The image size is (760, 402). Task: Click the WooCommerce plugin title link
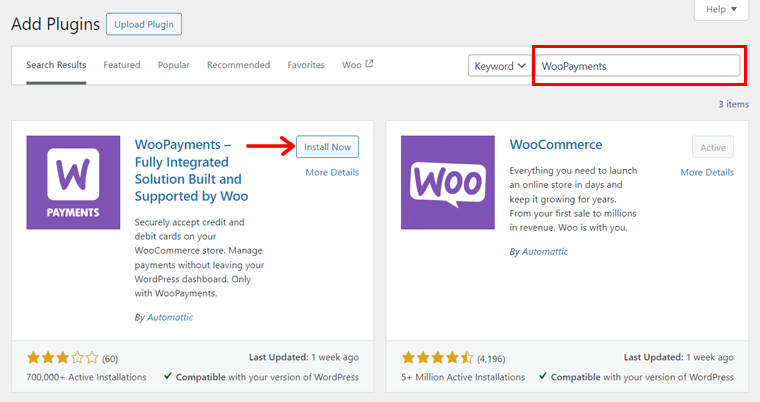point(555,145)
